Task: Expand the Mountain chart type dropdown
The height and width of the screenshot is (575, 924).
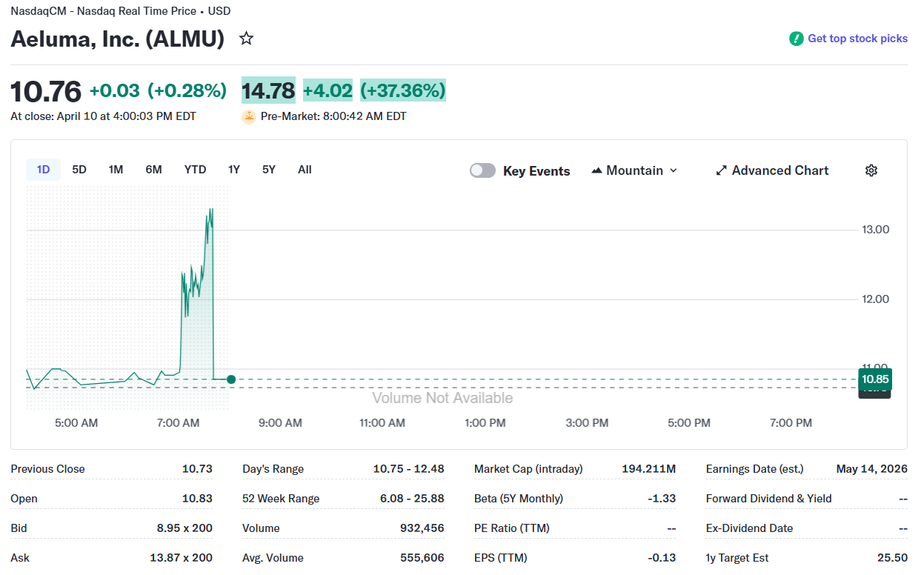Action: pos(673,170)
